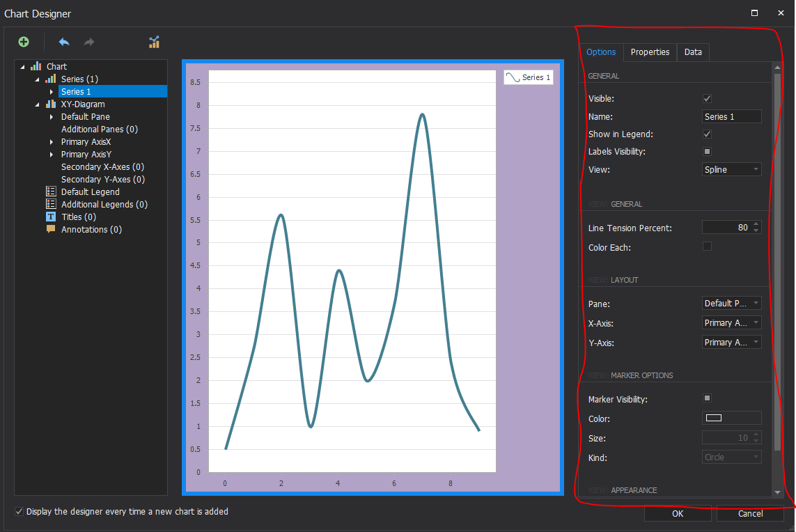Uncheck Display the designer every time checkbox

point(19,512)
